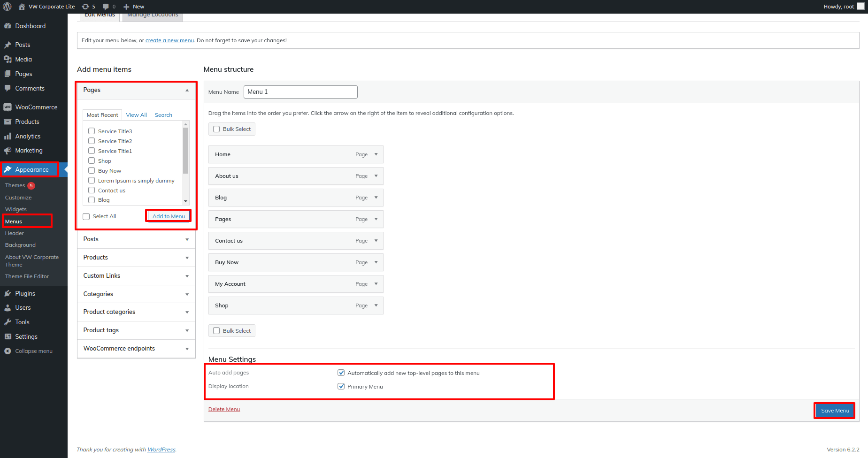
Task: Open the Customize submenu item
Action: point(18,198)
